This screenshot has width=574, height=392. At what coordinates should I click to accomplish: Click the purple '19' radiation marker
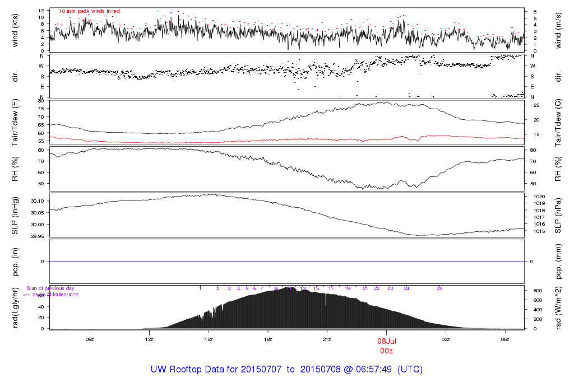click(x=348, y=288)
